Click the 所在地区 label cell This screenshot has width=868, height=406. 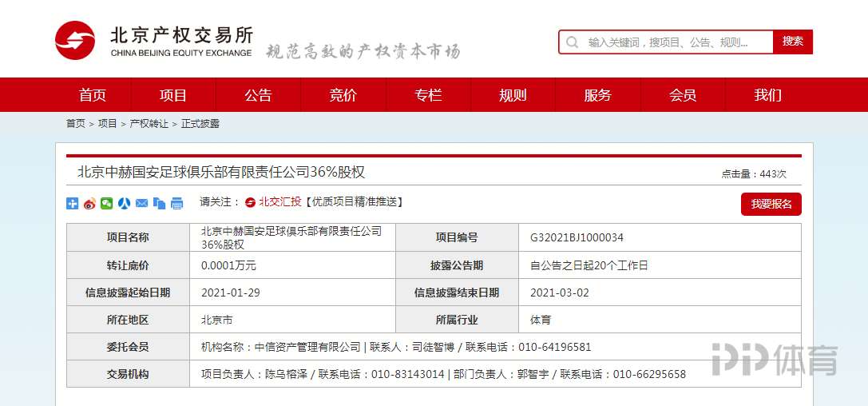(x=128, y=320)
